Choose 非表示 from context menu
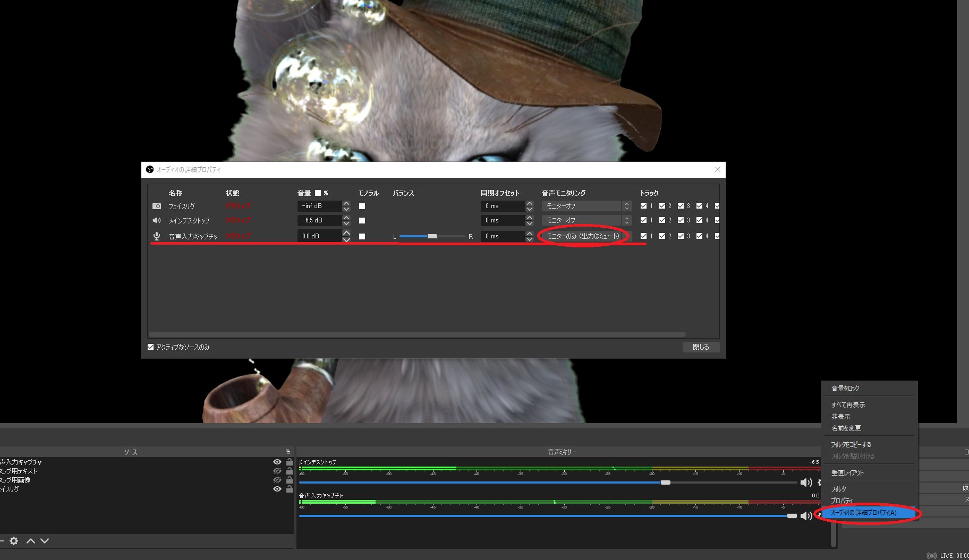This screenshot has height=560, width=969. pyautogui.click(x=869, y=417)
